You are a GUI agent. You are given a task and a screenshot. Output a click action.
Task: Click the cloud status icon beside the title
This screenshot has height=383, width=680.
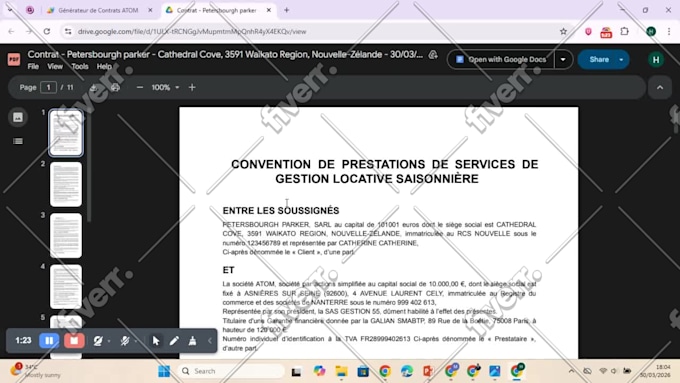click(433, 55)
